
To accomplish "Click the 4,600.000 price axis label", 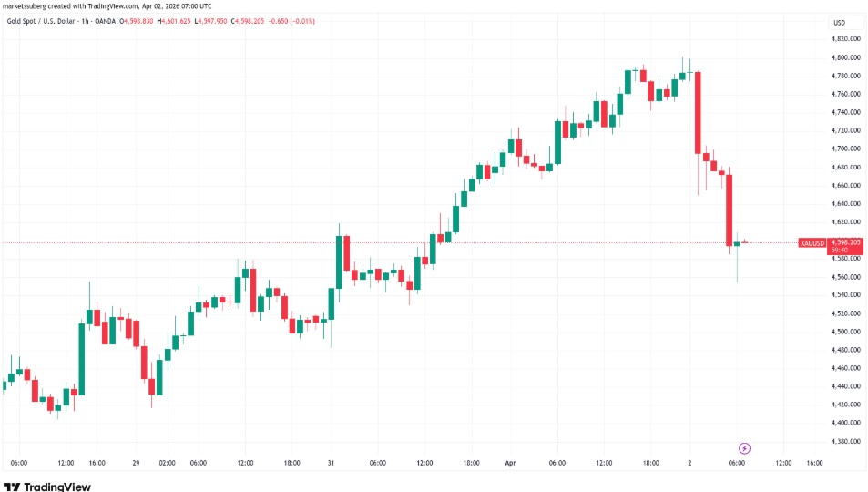I will click(x=846, y=221).
